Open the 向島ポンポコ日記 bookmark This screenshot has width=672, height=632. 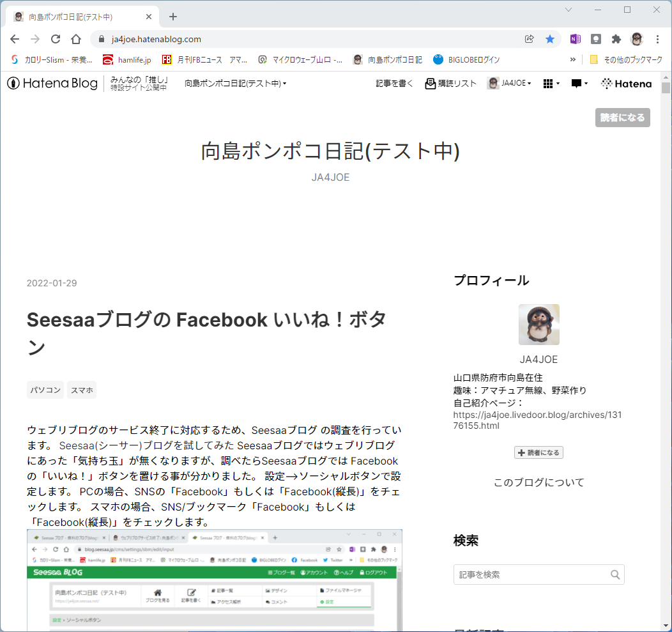tap(388, 59)
